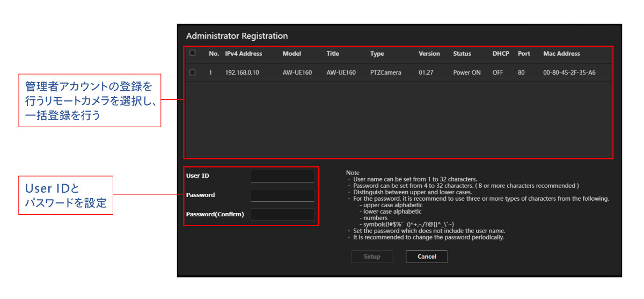Click the Model column header
The height and width of the screenshot is (299, 644).
coord(291,54)
